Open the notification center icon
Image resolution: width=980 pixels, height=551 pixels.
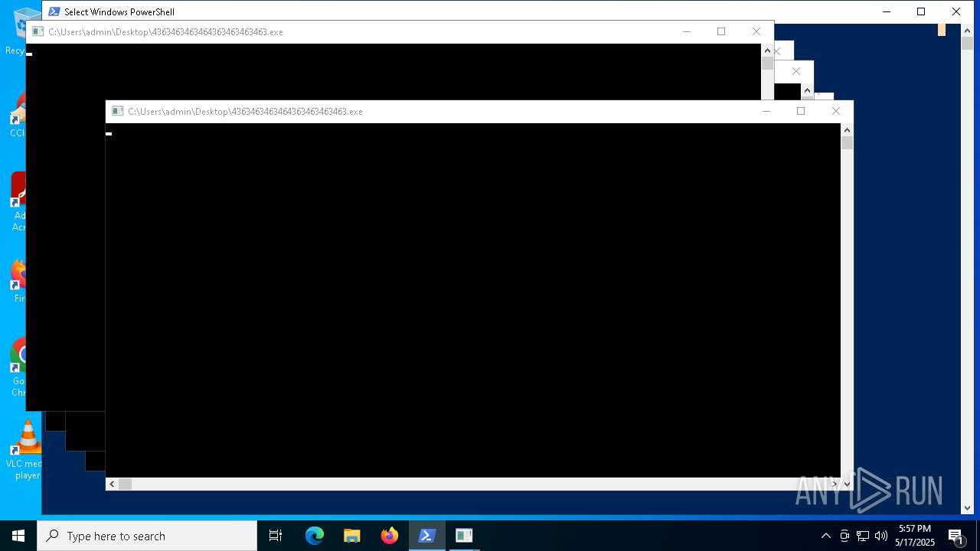click(x=955, y=536)
